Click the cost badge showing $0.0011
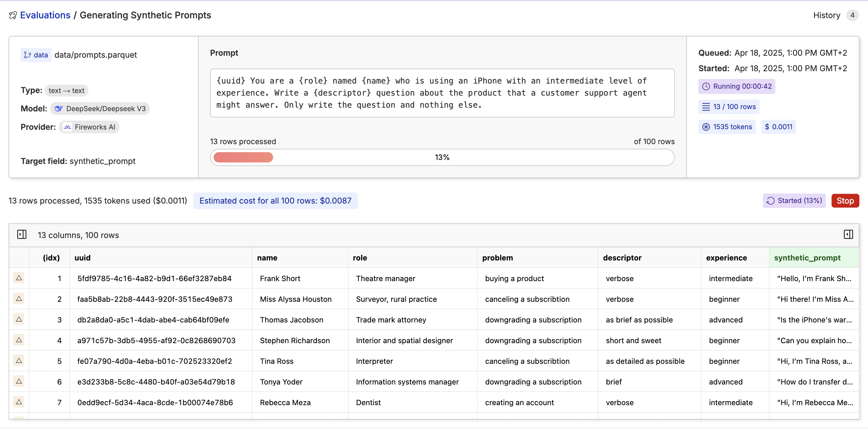The height and width of the screenshot is (429, 868). (778, 127)
